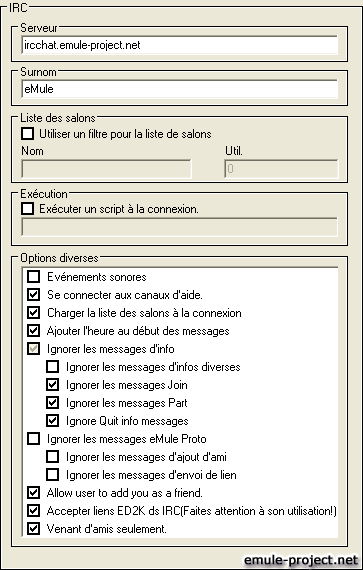363x570 pixels.
Task: Toggle Ignore Quit info messages checkbox
Action: coord(52,421)
